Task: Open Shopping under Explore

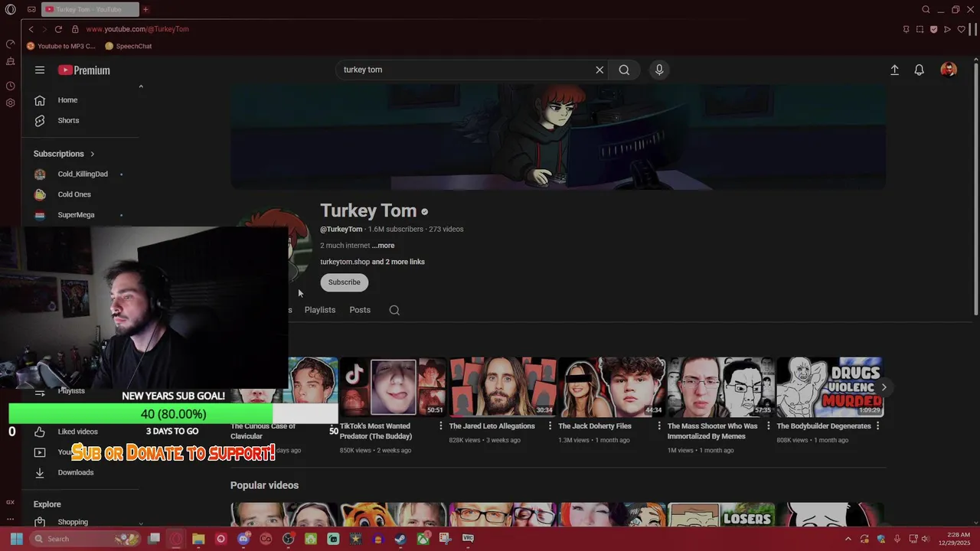Action: click(x=73, y=522)
